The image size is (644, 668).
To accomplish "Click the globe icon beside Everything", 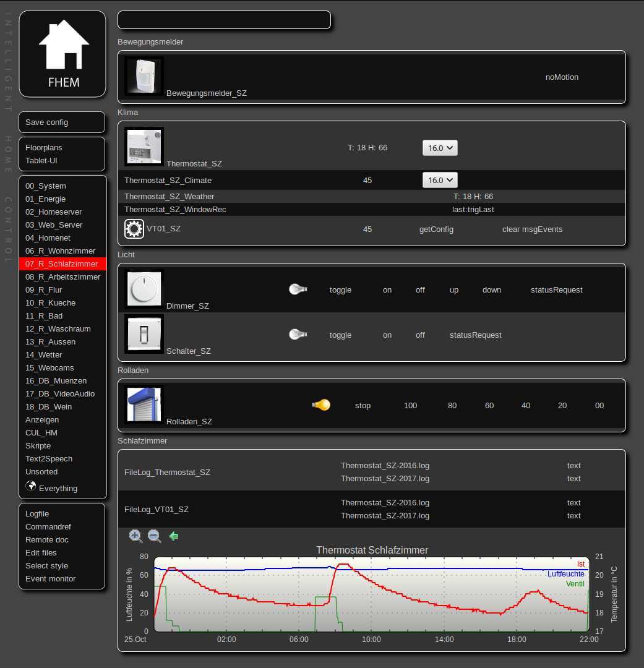I will point(31,487).
